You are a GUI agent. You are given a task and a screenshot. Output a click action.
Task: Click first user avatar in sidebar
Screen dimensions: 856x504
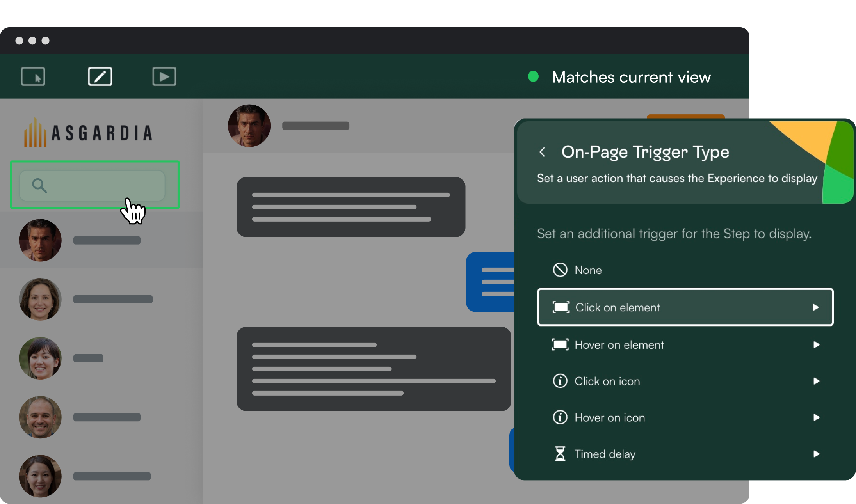point(41,240)
